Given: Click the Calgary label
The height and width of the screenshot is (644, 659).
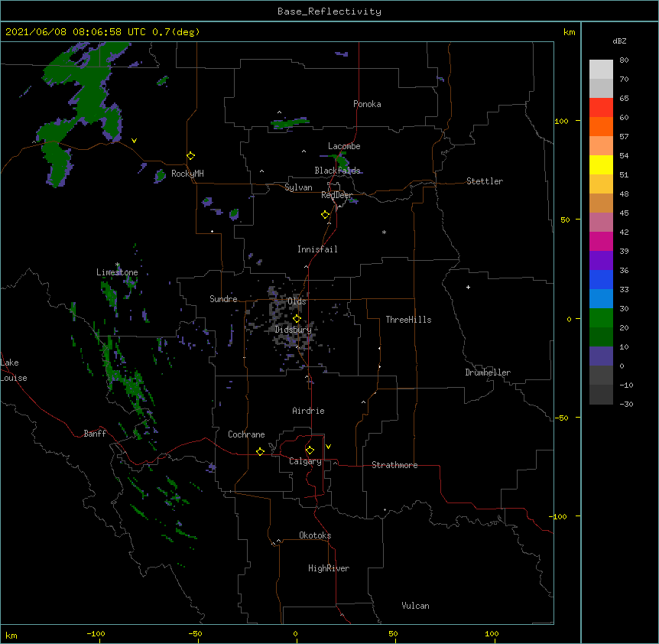Looking at the screenshot, I should pos(305,461).
